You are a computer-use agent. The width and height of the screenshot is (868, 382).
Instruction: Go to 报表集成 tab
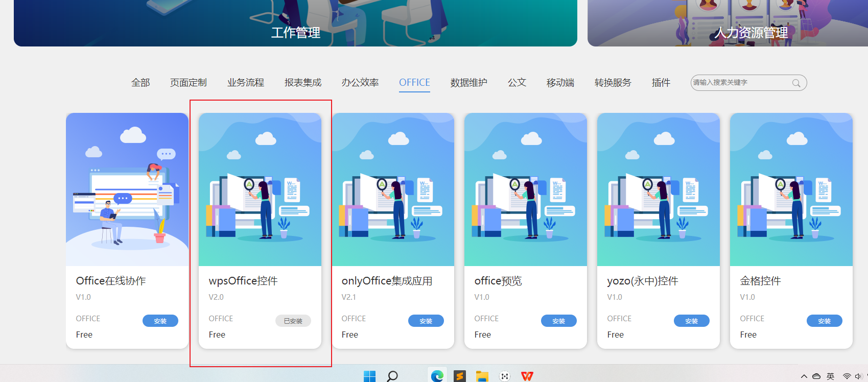click(x=303, y=83)
